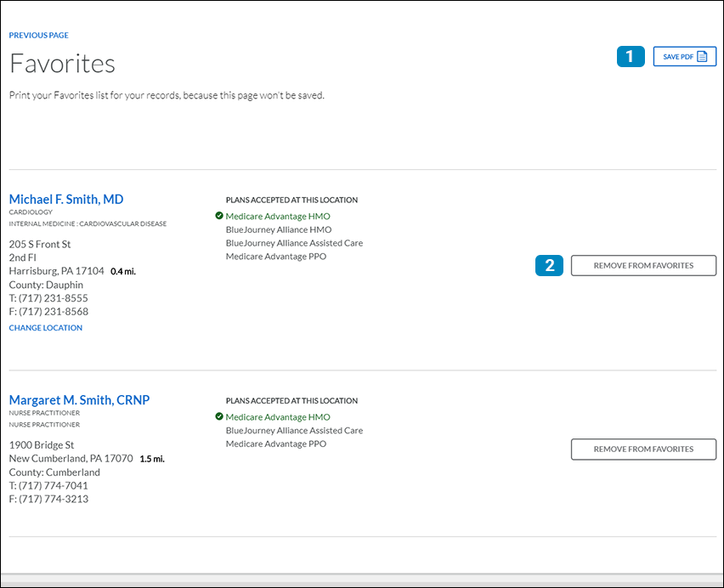This screenshot has width=724, height=588.
Task: Click the 1900 Bridge St address
Action: [x=42, y=445]
